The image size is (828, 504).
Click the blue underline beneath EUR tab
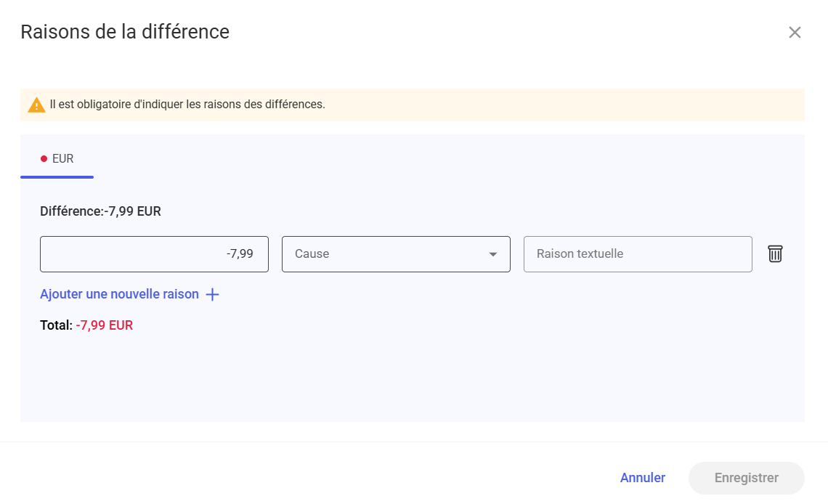[x=57, y=176]
